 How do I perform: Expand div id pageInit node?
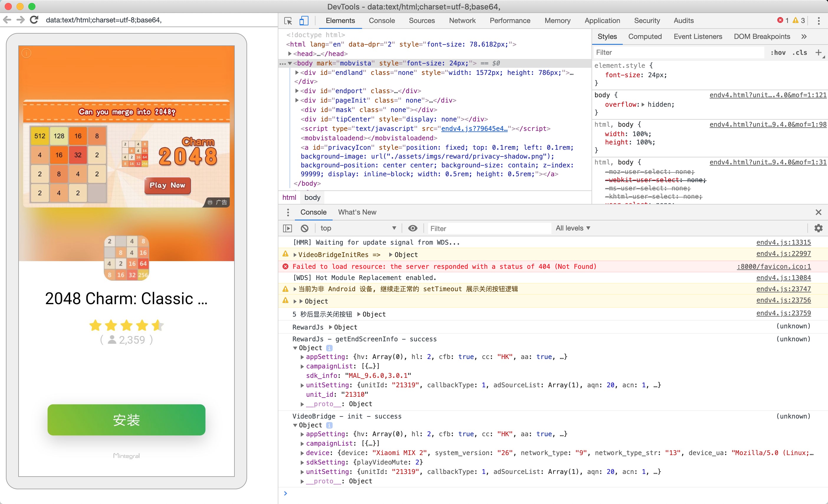(297, 100)
